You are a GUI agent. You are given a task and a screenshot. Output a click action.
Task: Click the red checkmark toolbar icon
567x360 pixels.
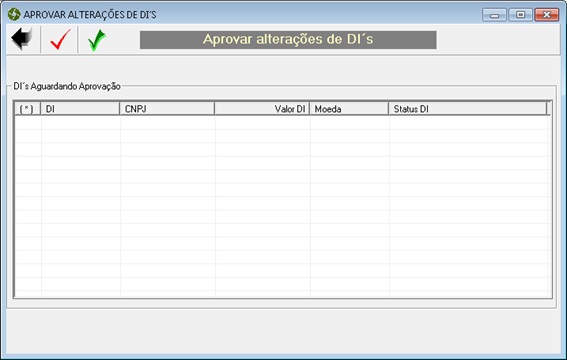(x=60, y=39)
